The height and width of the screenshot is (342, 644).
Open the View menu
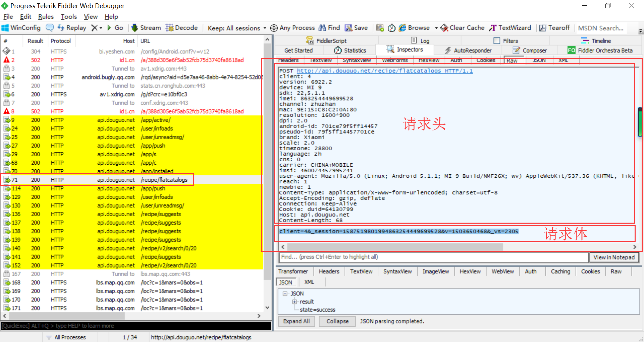[91, 16]
